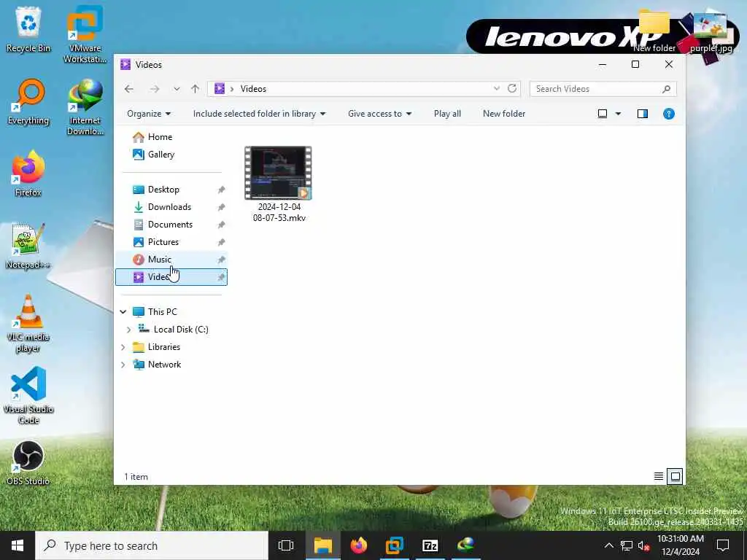The image size is (747, 560).
Task: Select Network in the tree
Action: (164, 365)
